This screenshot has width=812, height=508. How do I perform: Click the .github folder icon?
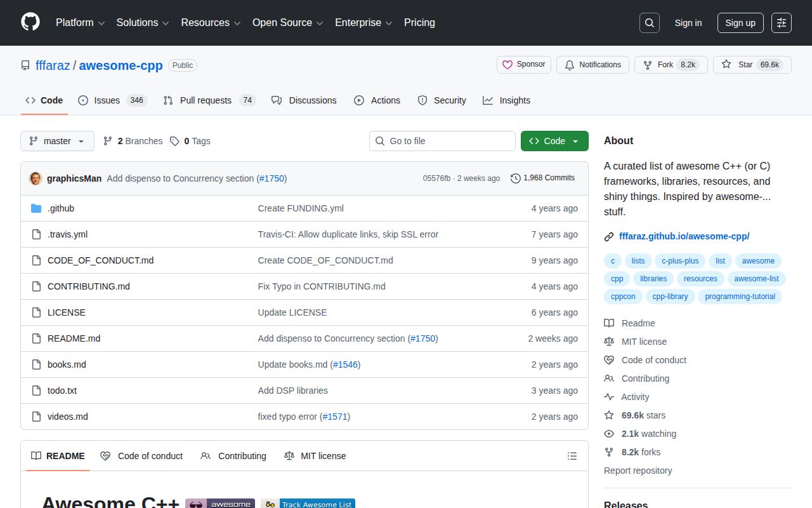click(36, 208)
